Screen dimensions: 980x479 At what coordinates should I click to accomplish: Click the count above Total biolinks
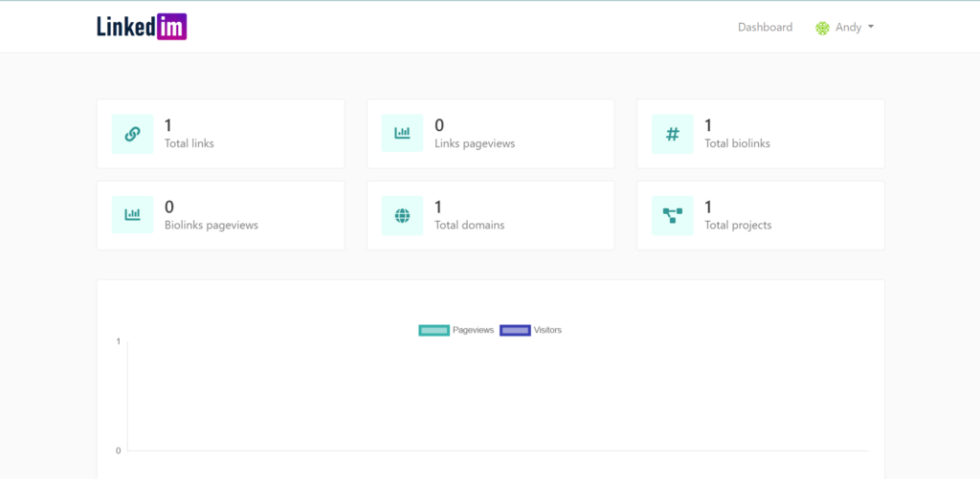(708, 125)
